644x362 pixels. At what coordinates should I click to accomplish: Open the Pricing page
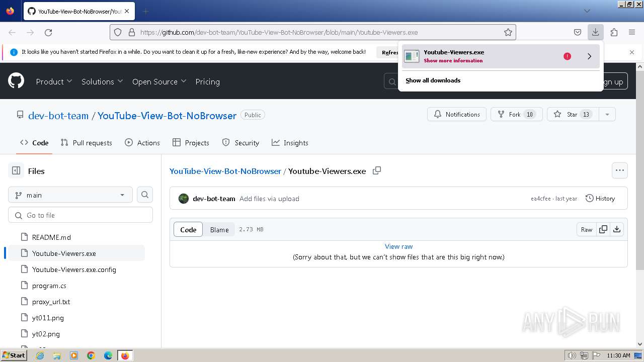pos(207,81)
